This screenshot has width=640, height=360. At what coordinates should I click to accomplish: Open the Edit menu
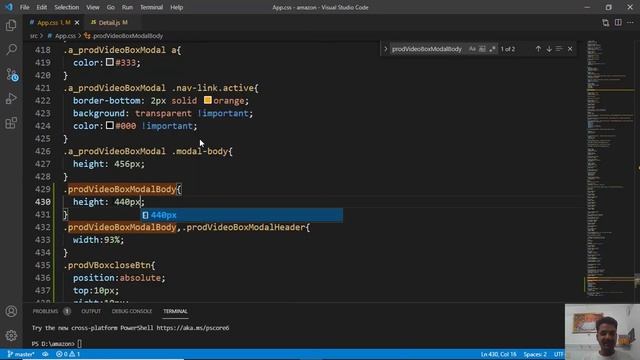[42, 7]
